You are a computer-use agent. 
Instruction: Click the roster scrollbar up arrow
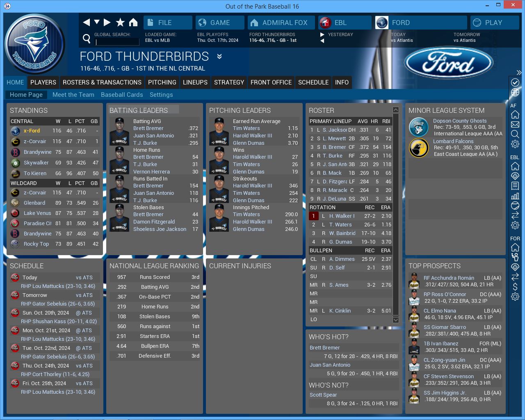[x=396, y=110]
